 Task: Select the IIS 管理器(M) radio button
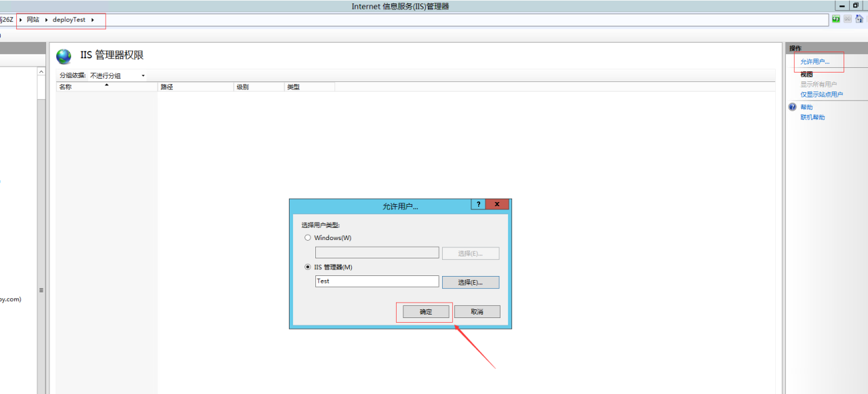coord(308,267)
